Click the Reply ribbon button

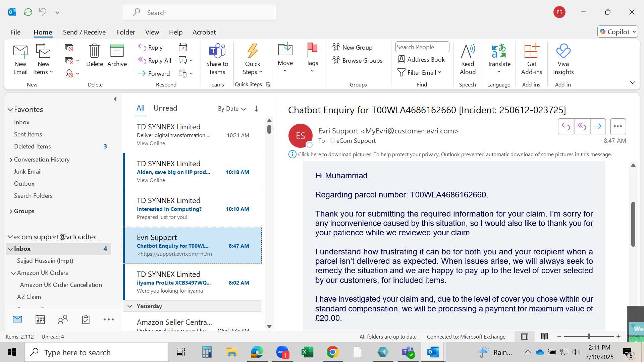pyautogui.click(x=151, y=47)
